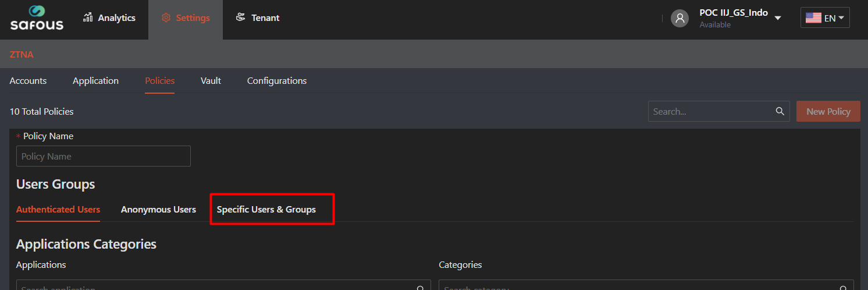Click the Tenant icon in top navigation
The image size is (868, 290).
tap(240, 17)
